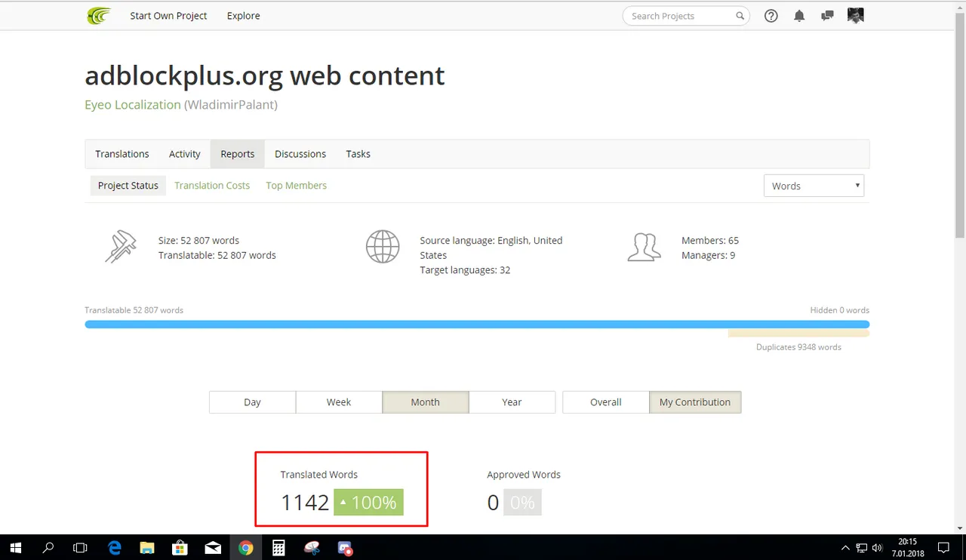Click the members people icon
Screen dimensions: 966x560
pyautogui.click(x=644, y=247)
